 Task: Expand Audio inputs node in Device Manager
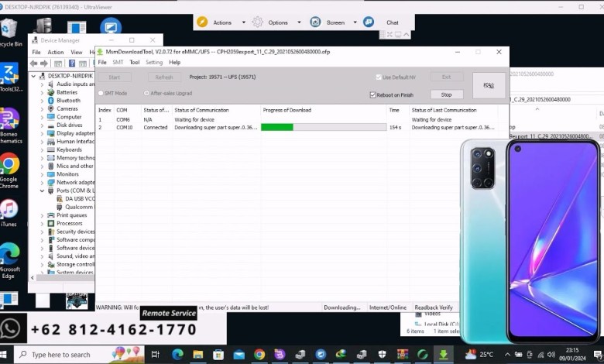(42, 84)
